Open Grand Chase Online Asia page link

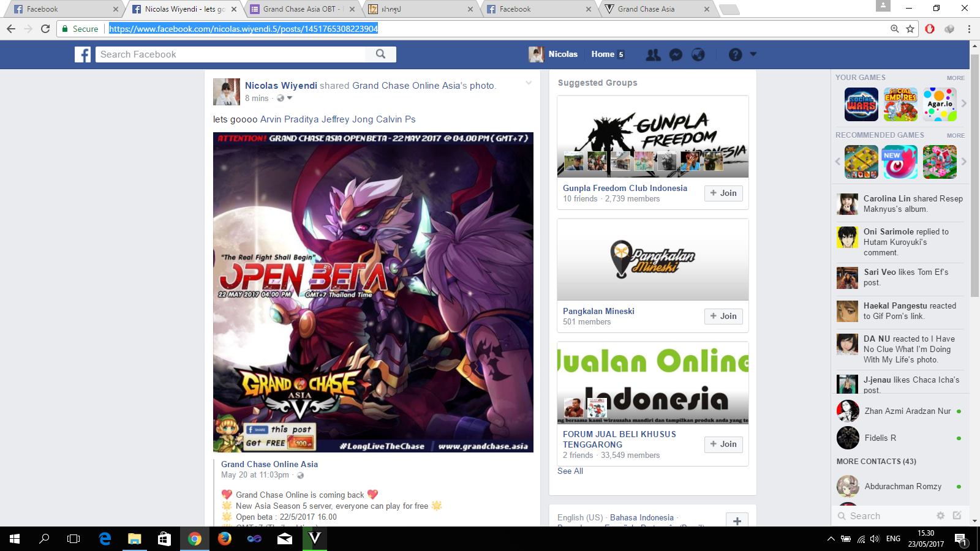(x=269, y=464)
